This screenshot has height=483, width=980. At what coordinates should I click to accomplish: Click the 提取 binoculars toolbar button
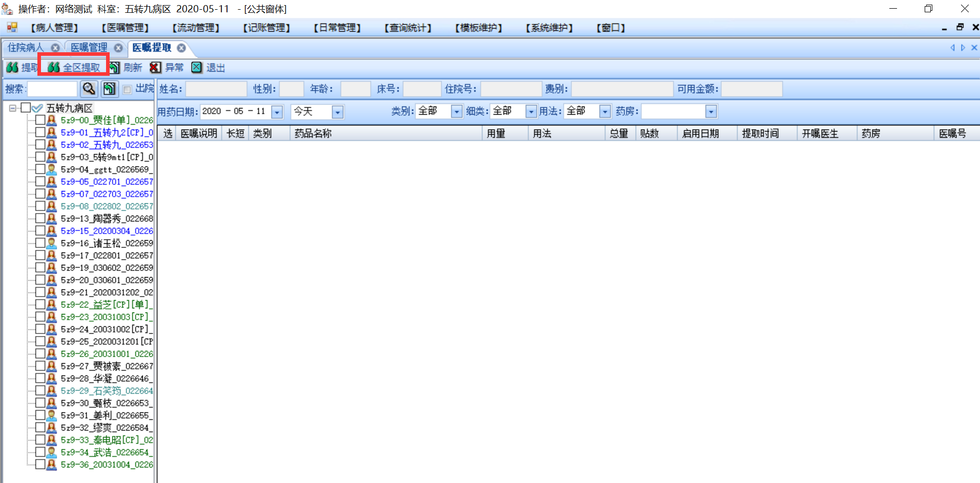point(22,68)
